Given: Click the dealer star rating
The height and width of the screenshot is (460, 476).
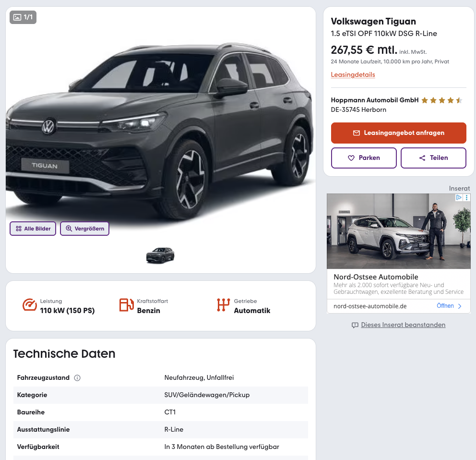Looking at the screenshot, I should click(x=441, y=100).
